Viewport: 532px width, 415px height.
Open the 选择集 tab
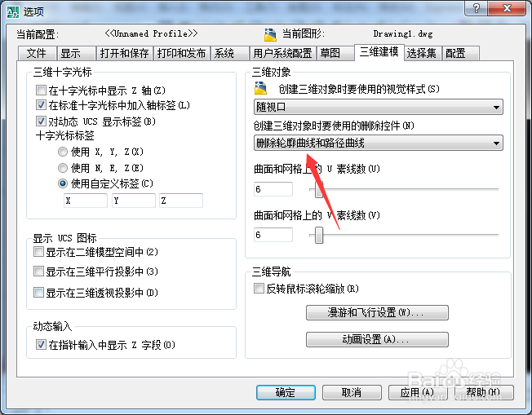coord(423,54)
